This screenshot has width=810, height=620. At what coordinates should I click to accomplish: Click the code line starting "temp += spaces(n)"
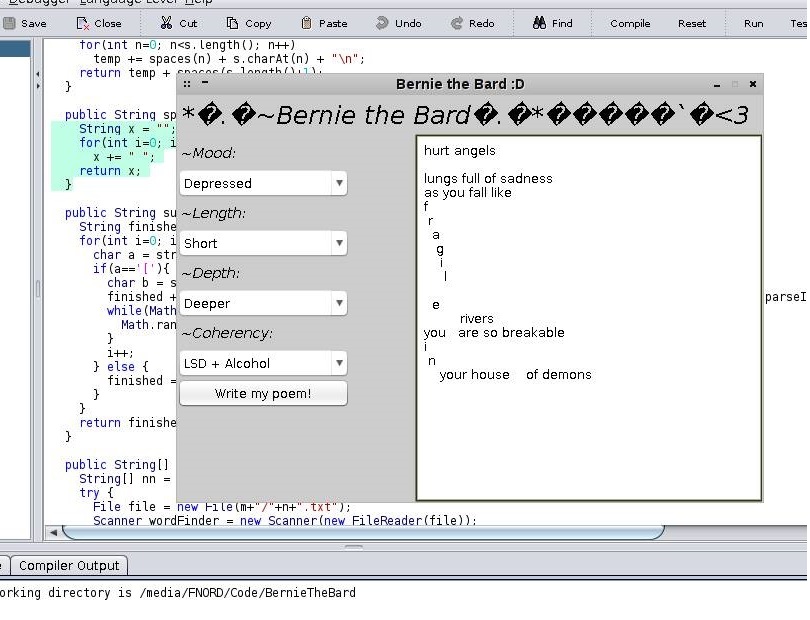click(229, 58)
